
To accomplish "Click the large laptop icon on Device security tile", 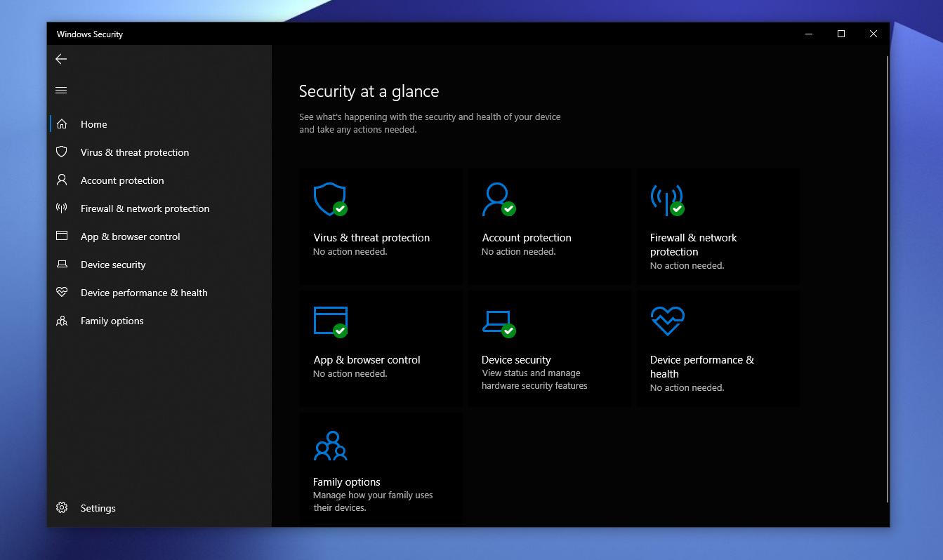I will pos(499,323).
